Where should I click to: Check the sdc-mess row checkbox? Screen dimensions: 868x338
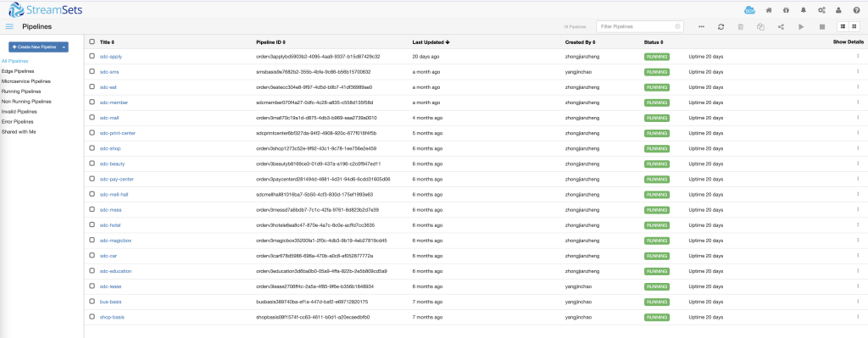pos(92,209)
